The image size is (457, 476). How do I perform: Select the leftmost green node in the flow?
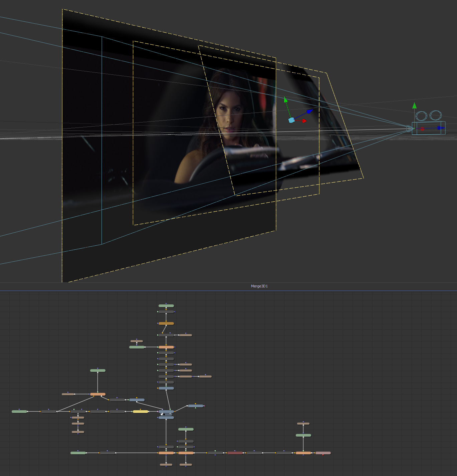(19, 412)
